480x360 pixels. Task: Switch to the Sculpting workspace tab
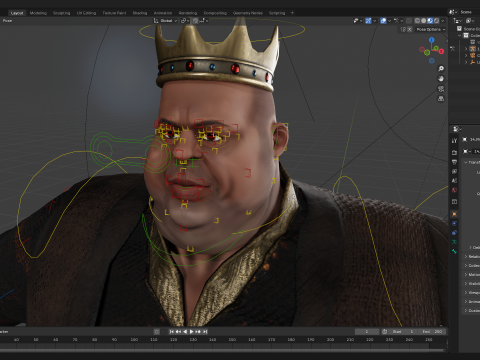click(x=62, y=13)
